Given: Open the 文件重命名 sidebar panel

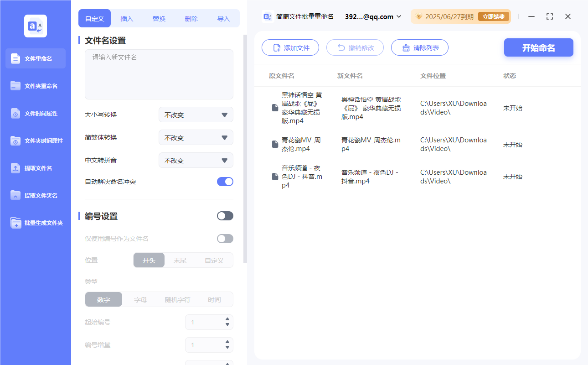Looking at the screenshot, I should 35,58.
